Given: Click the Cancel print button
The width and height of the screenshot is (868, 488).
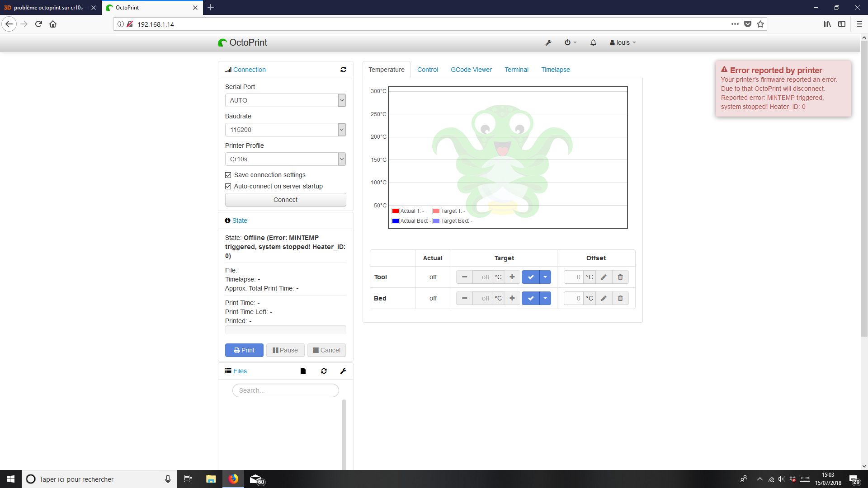Looking at the screenshot, I should click(x=326, y=350).
